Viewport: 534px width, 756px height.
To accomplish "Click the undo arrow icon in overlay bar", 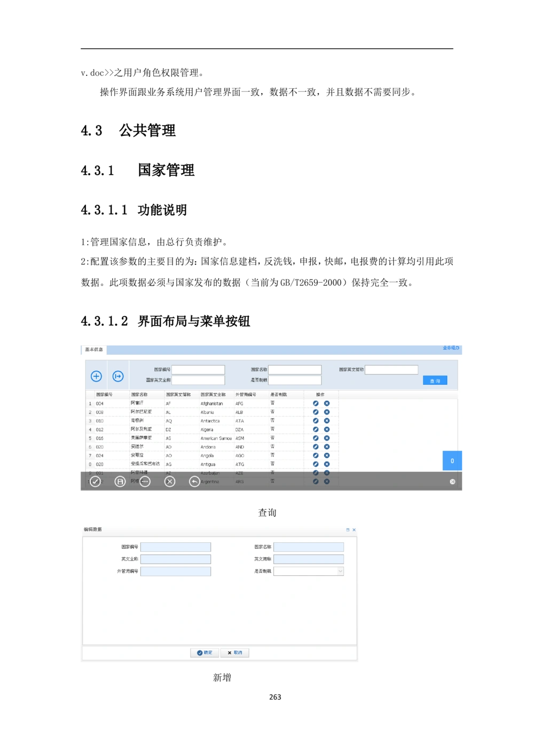I will pyautogui.click(x=194, y=482).
